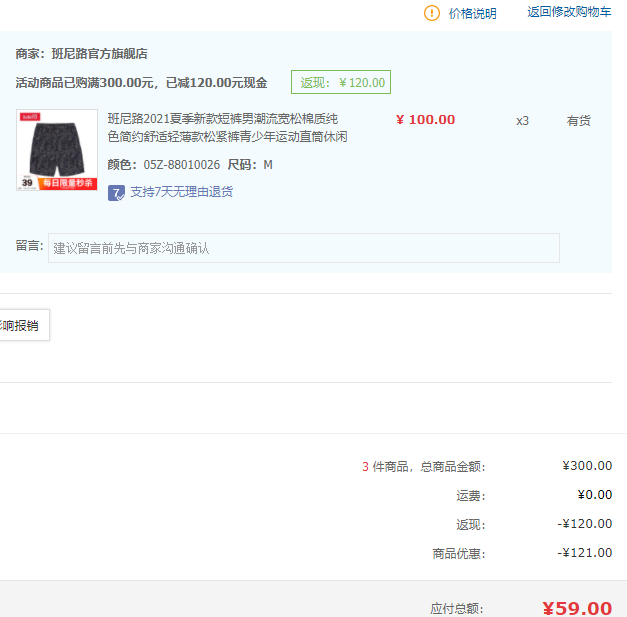Open 支持7天无理由退货 link

[182, 192]
